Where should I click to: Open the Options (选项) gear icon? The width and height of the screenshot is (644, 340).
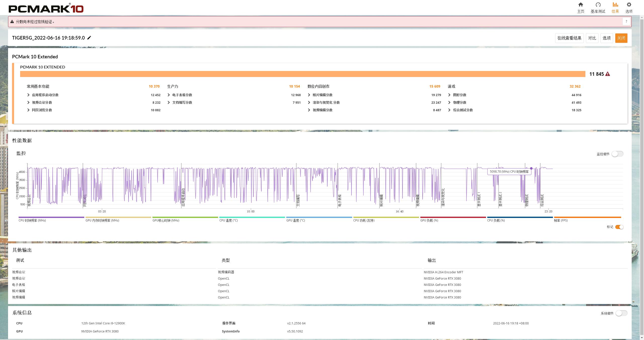[x=629, y=5]
